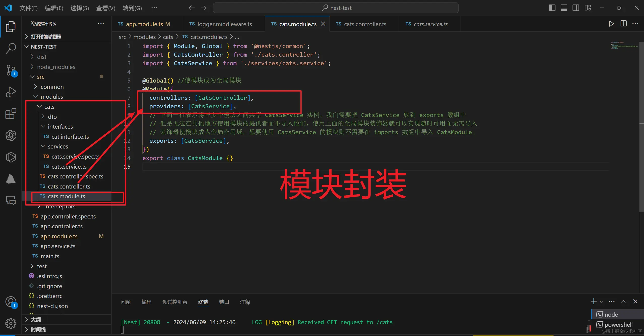Switch to the cats.service.ts tab

click(430, 24)
